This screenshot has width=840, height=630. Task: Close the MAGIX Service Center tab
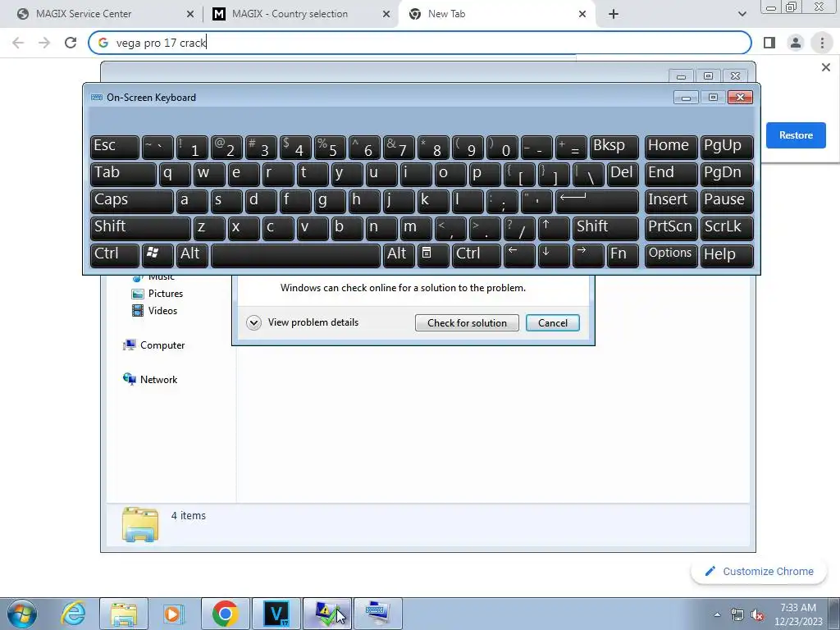190,14
